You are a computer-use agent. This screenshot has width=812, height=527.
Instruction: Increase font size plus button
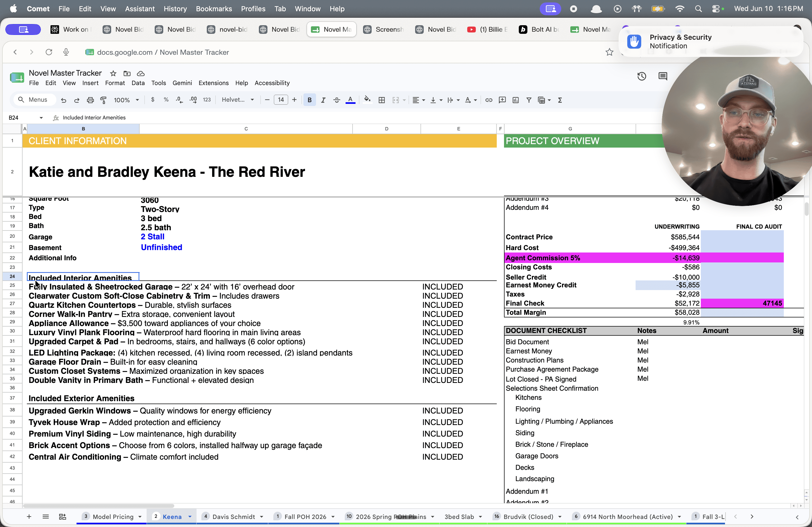tap(294, 100)
